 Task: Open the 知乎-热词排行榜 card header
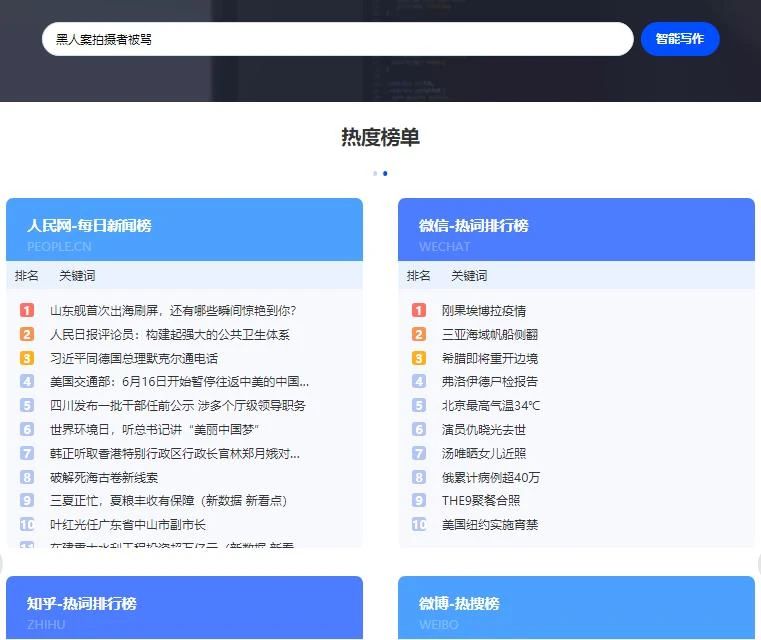point(184,607)
